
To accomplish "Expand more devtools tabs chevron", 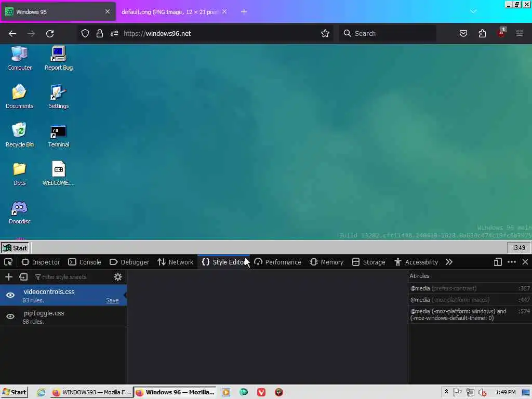I will pos(449,262).
